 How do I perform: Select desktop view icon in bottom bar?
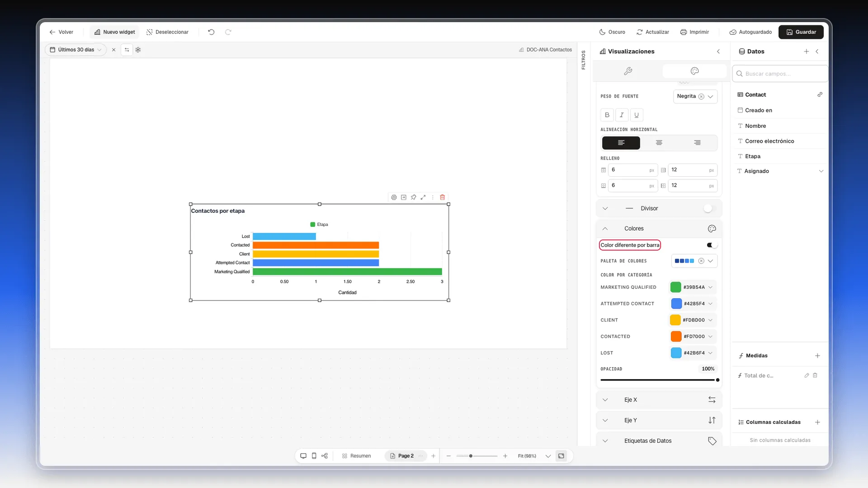click(x=303, y=456)
